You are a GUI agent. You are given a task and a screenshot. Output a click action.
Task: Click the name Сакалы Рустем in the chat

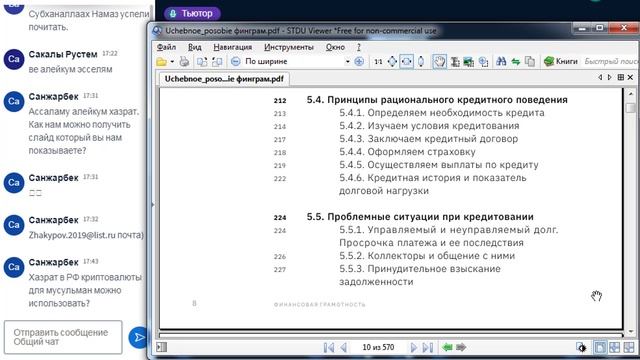click(x=63, y=54)
